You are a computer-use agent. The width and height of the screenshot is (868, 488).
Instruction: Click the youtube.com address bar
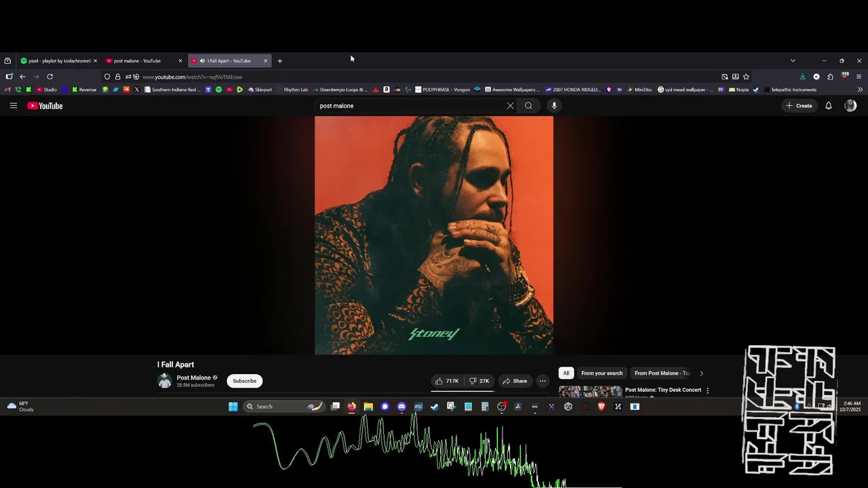coord(427,77)
